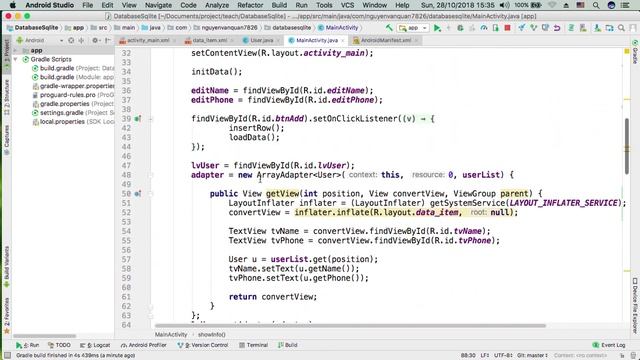640x360 pixels.
Task: Toggle the Captures tool window side tab
Action: (6, 139)
